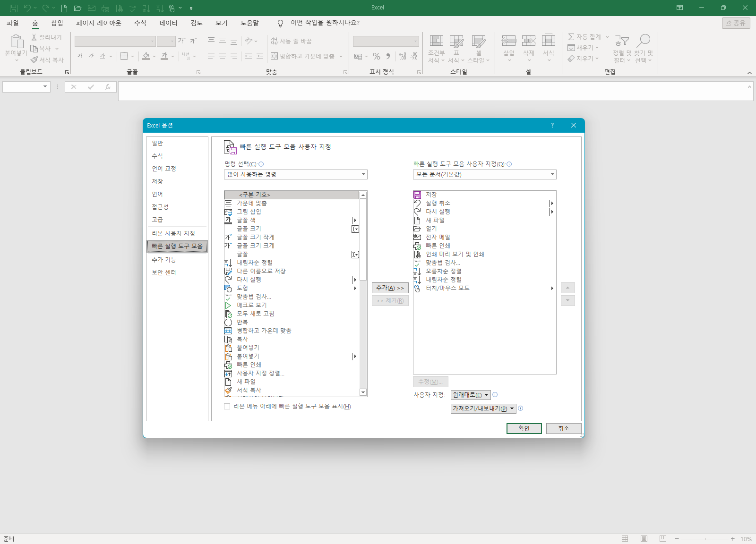Click the Format Painter (서식 복사) ribbon button
Image resolution: width=756 pixels, height=544 pixels.
point(47,60)
